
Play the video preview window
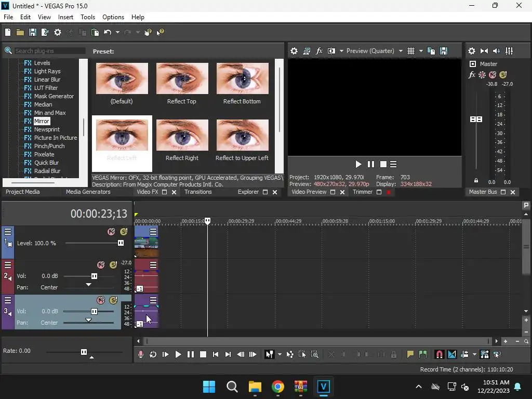358,164
